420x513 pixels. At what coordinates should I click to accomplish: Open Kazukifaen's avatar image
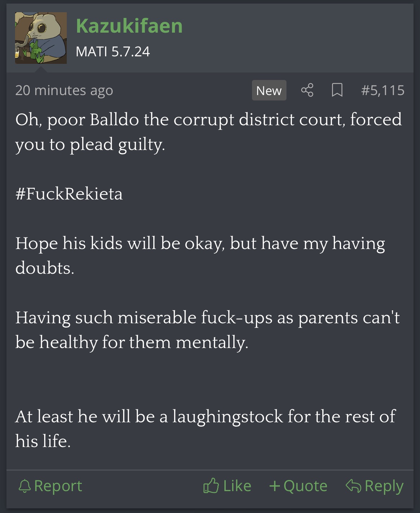click(x=41, y=38)
